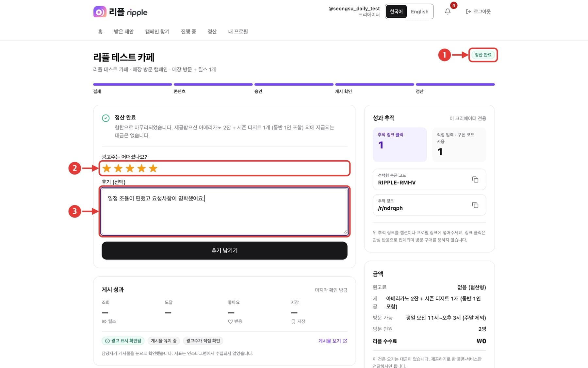Copy the RIPPLE-RMHV coupon code
588x368 pixels.
(475, 179)
